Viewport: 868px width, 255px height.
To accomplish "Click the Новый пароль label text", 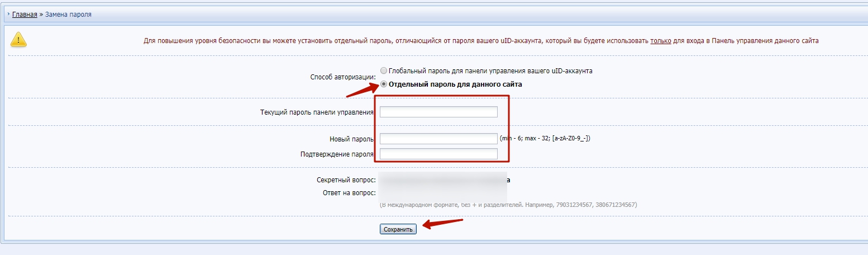I will (351, 139).
